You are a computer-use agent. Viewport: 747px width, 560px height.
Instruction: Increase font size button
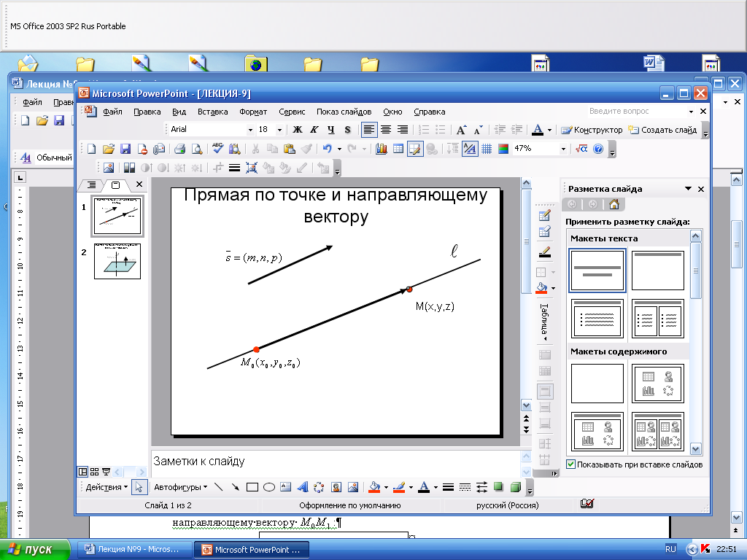pyautogui.click(x=461, y=130)
